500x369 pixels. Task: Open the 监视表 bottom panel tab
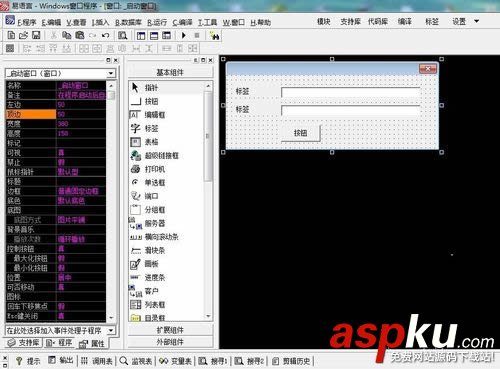click(x=136, y=361)
